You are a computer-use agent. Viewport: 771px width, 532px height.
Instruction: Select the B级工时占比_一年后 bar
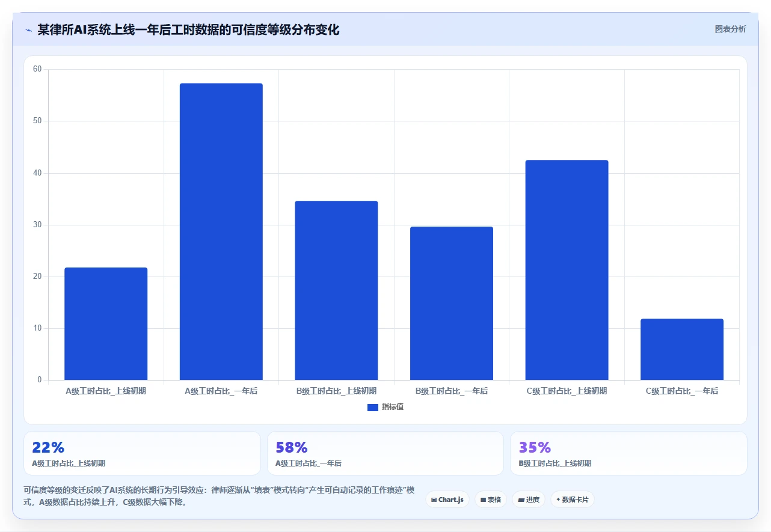click(452, 303)
